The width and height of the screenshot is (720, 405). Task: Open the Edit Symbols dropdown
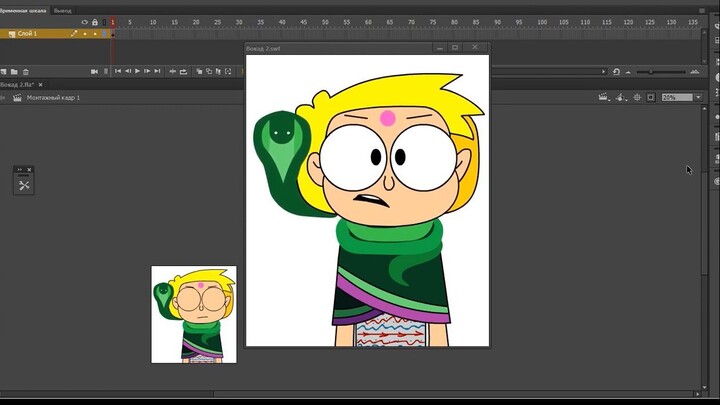pos(621,97)
